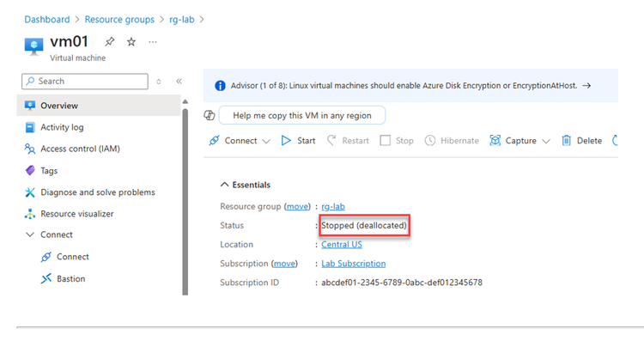
Task: Focus the sidebar Search field
Action: tap(85, 82)
